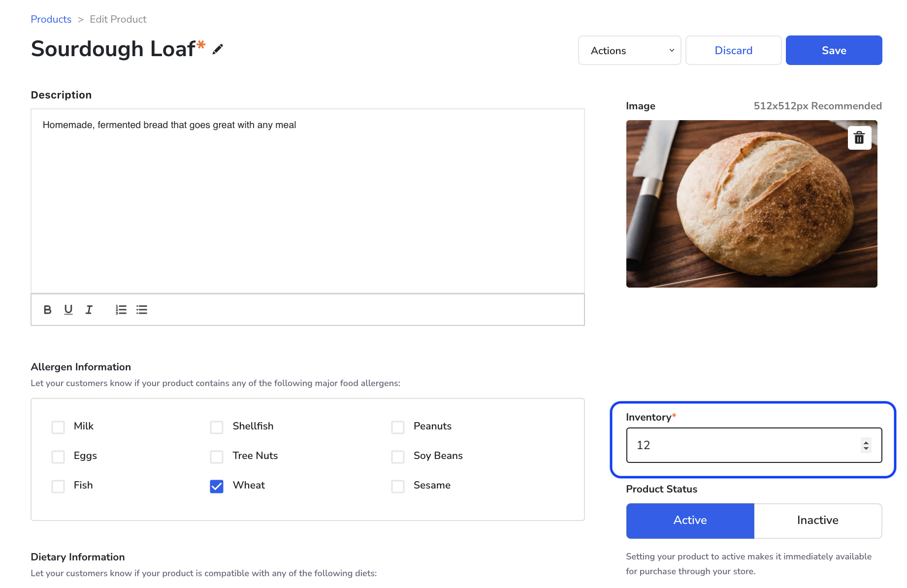Toggle bold formatting in description editor
This screenshot has height=588, width=907.
[x=47, y=310]
